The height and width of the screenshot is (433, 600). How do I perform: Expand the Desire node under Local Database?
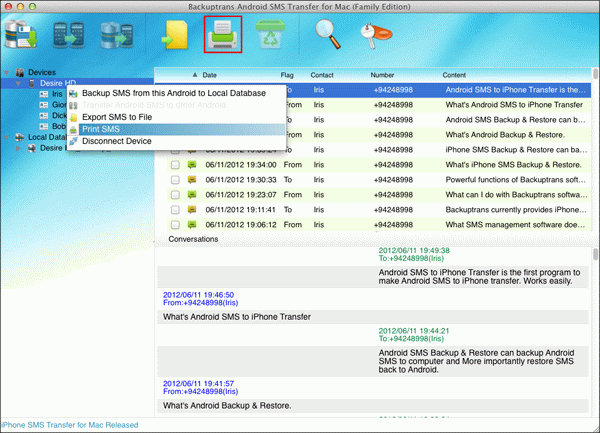tap(18, 148)
